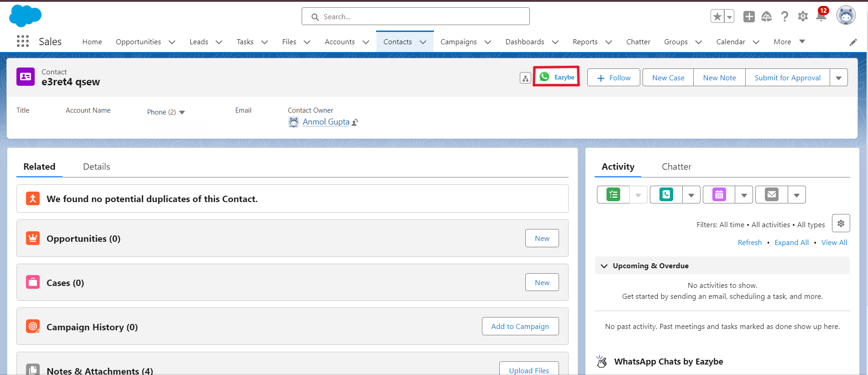Open the Reports tab
The image size is (868, 375).
point(585,42)
